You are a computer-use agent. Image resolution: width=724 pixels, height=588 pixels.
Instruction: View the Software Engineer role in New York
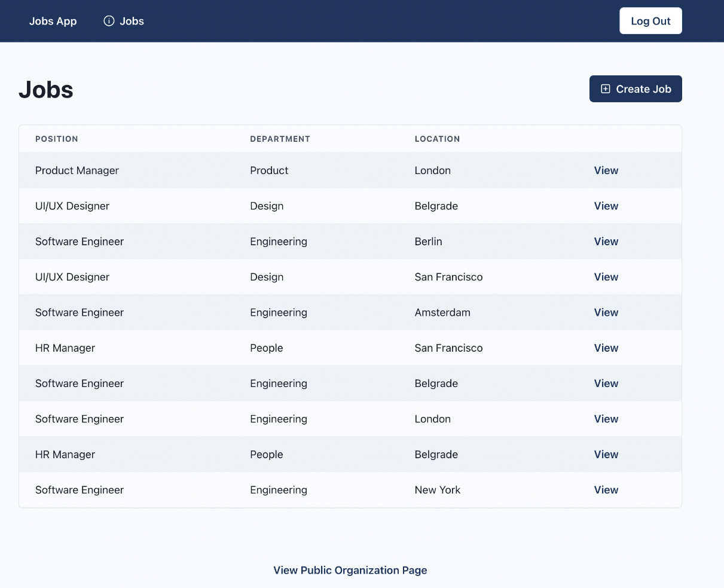[606, 489]
